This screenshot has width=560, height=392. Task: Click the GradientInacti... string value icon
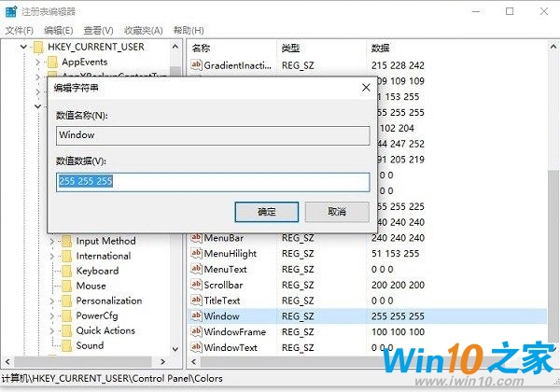pos(196,65)
